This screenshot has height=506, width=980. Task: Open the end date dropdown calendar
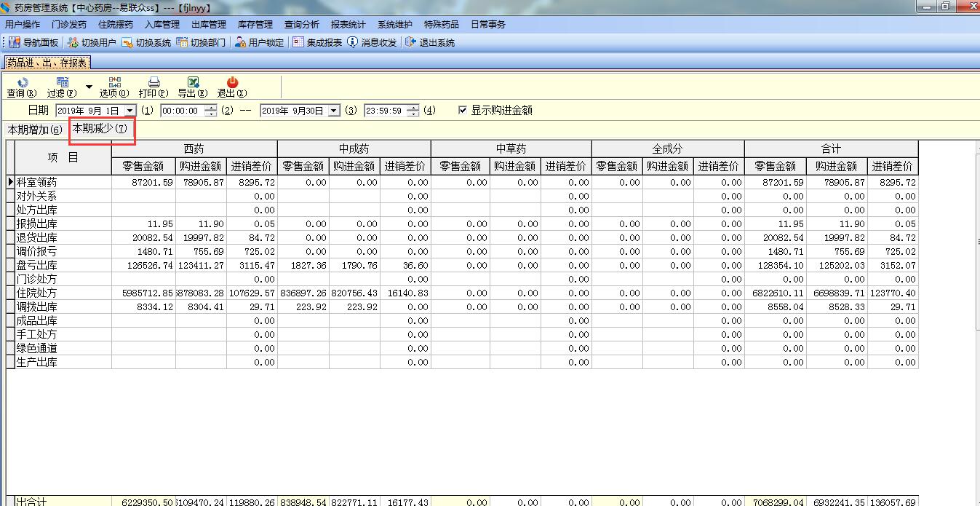point(334,111)
